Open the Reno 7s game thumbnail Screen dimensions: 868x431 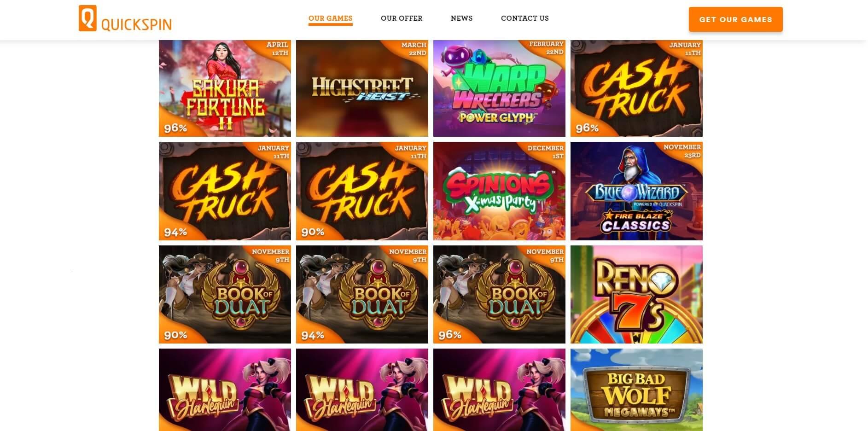(x=636, y=294)
